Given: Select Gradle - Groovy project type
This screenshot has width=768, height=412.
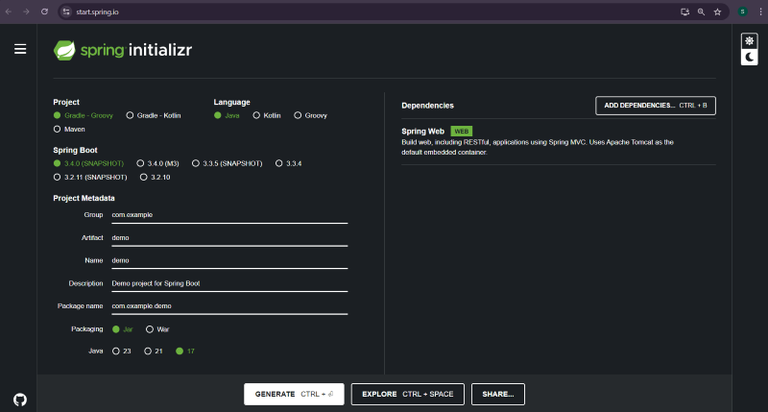Looking at the screenshot, I should coord(83,116).
